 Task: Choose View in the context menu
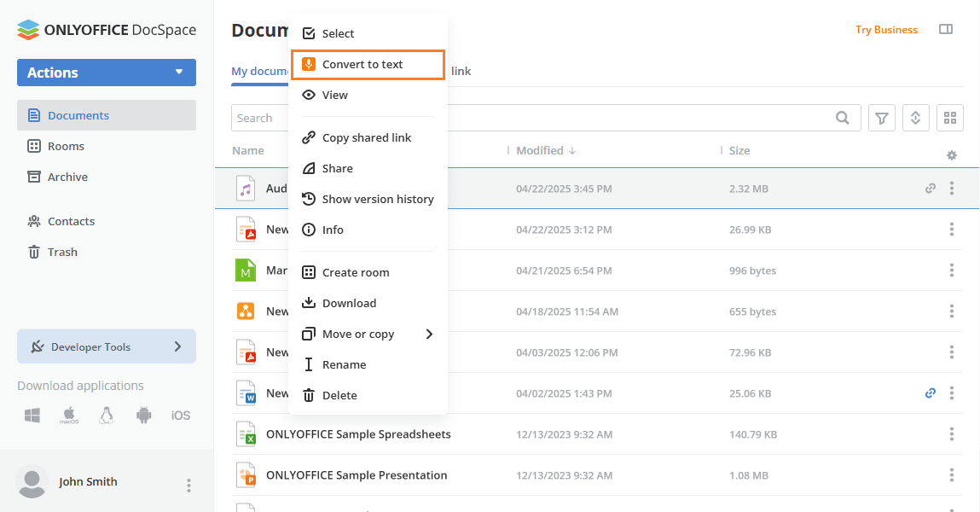click(x=368, y=95)
